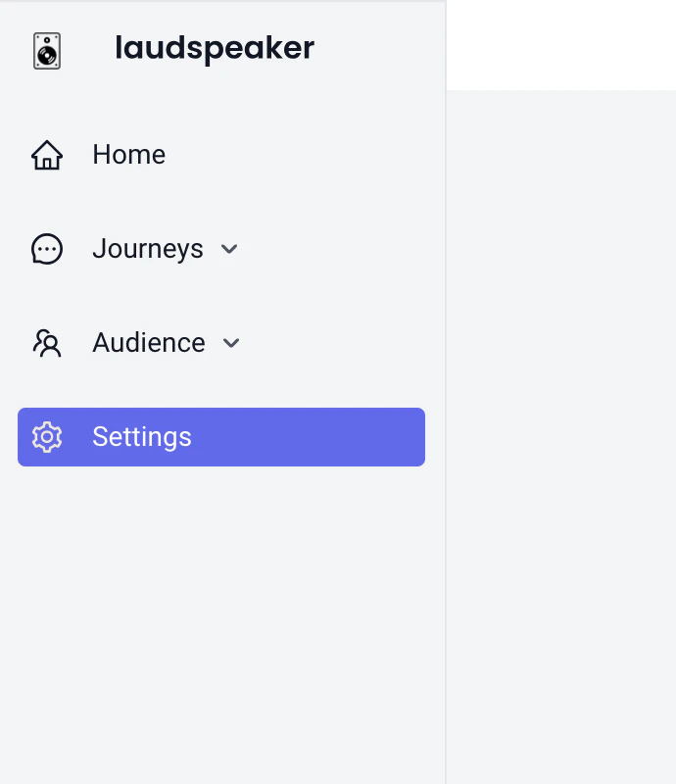Expand the Audience dropdown chevron

tap(231, 344)
